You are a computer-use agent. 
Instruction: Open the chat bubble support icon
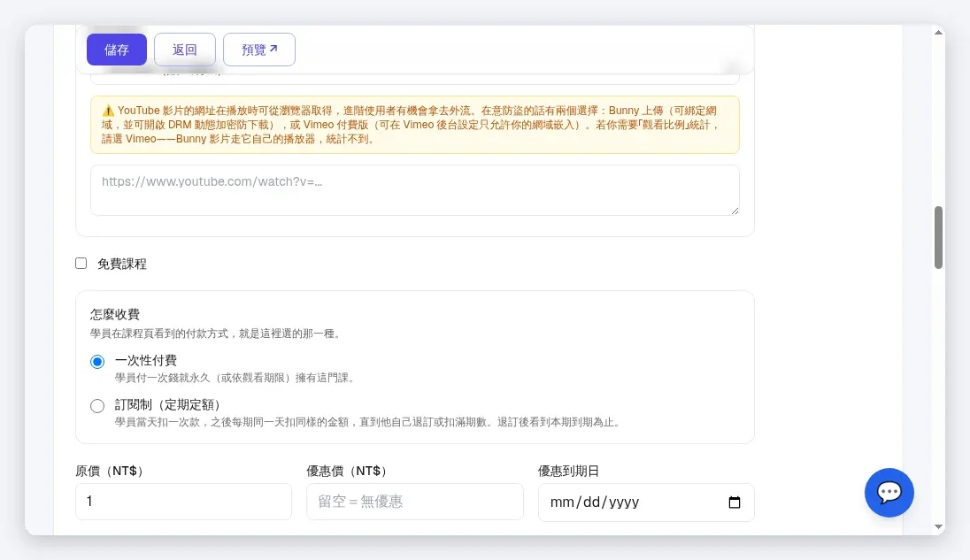tap(889, 493)
